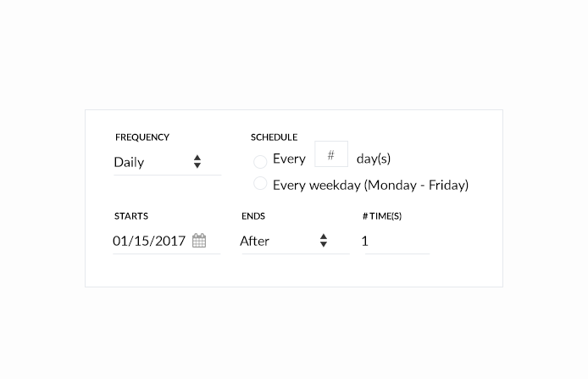Click the Ends selector down arrow
588x379 pixels.
point(323,244)
